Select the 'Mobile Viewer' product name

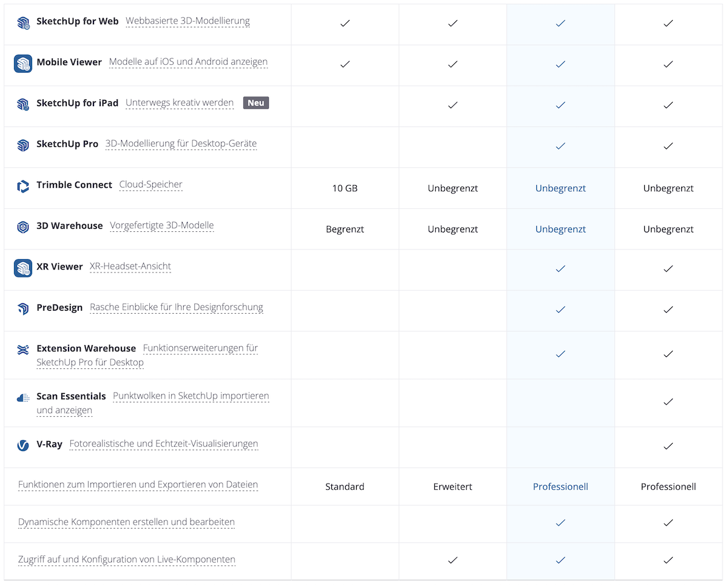(x=69, y=62)
